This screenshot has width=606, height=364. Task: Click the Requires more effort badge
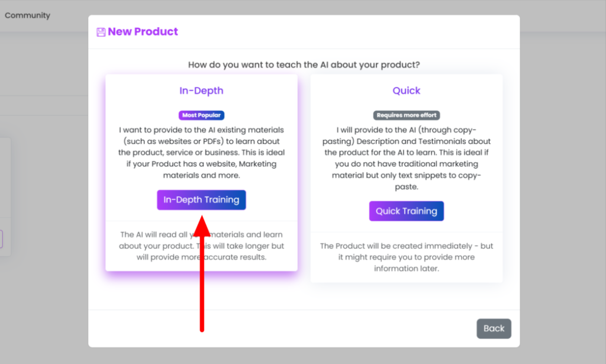[406, 115]
